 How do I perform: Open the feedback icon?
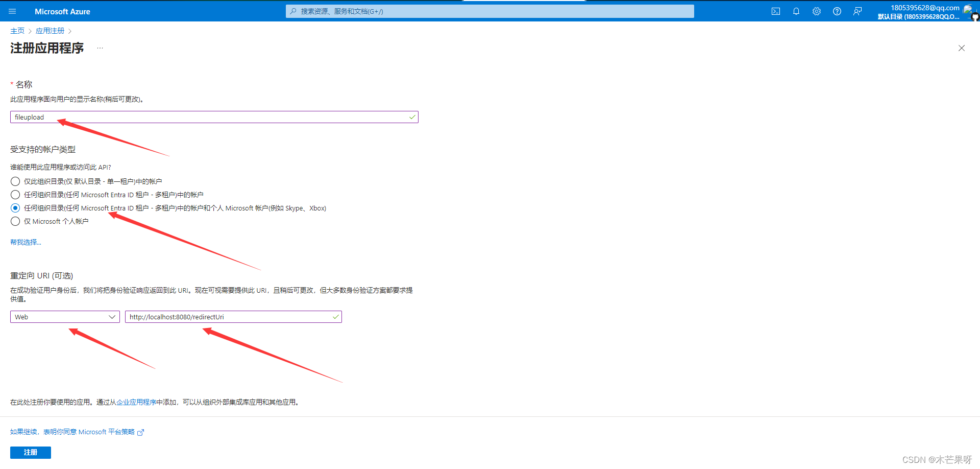click(857, 11)
